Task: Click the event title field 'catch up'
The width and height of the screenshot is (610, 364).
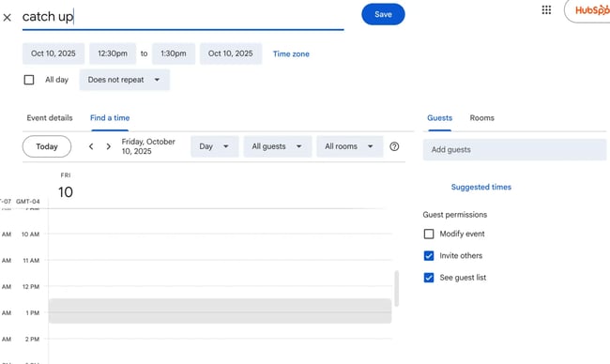Action: tap(183, 17)
